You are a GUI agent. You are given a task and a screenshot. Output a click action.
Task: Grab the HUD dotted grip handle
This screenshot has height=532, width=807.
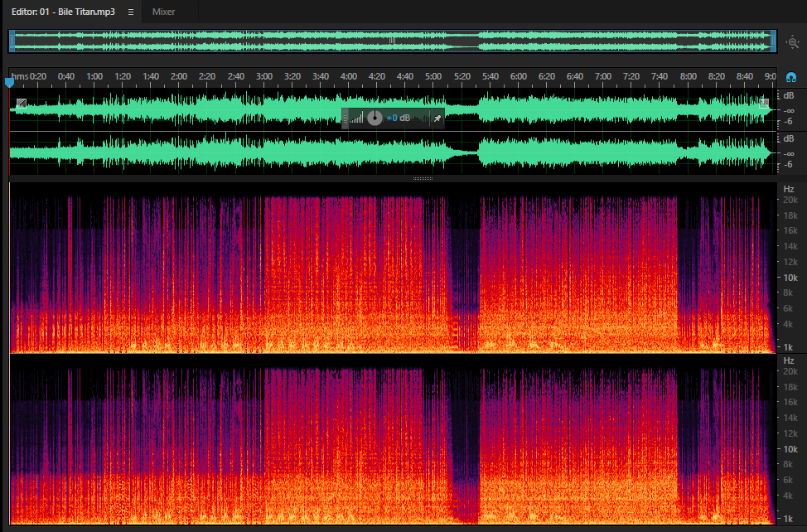(x=345, y=118)
